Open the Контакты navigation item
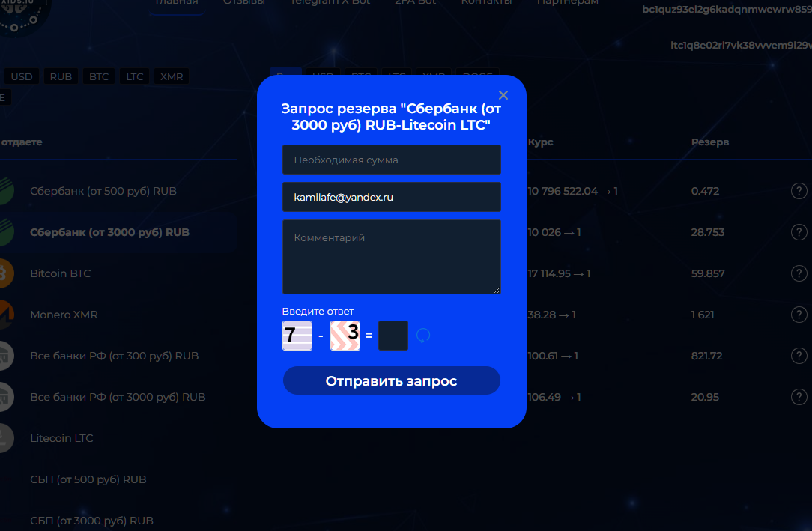812x531 pixels. [487, 2]
